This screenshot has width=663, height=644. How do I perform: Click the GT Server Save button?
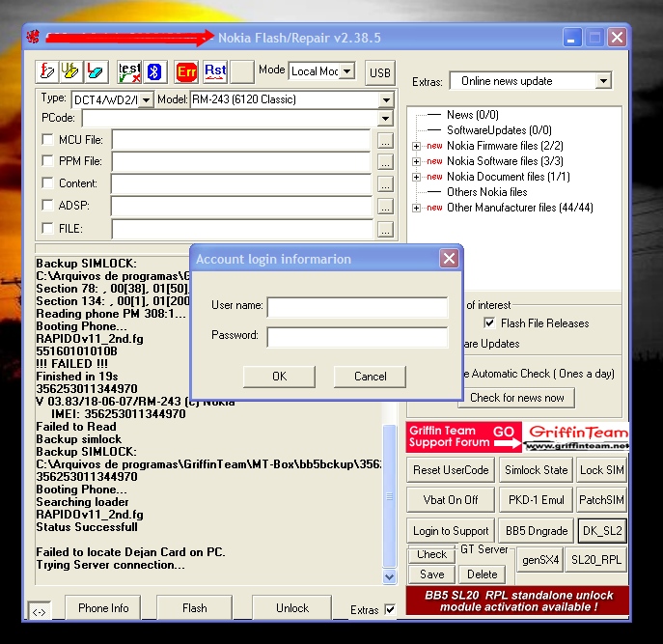[x=431, y=574]
